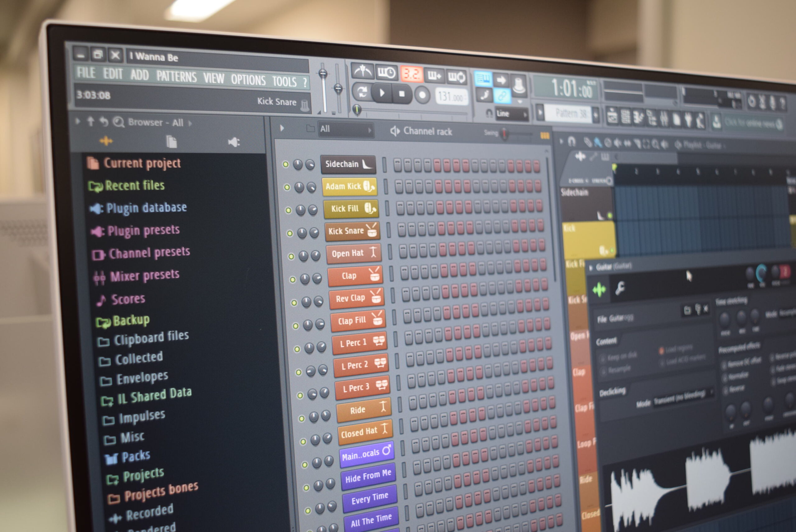The image size is (796, 532).
Task: Click the wrench icon in Guitar window
Action: tap(620, 289)
